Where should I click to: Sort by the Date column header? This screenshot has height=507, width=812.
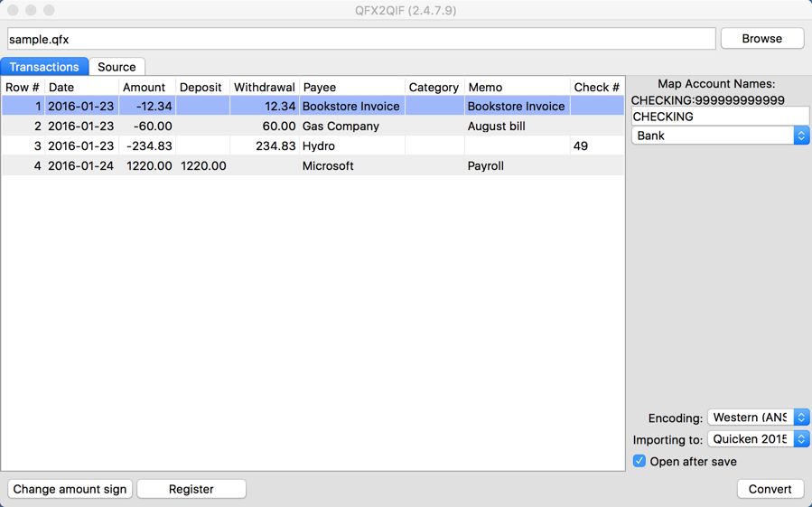(81, 88)
